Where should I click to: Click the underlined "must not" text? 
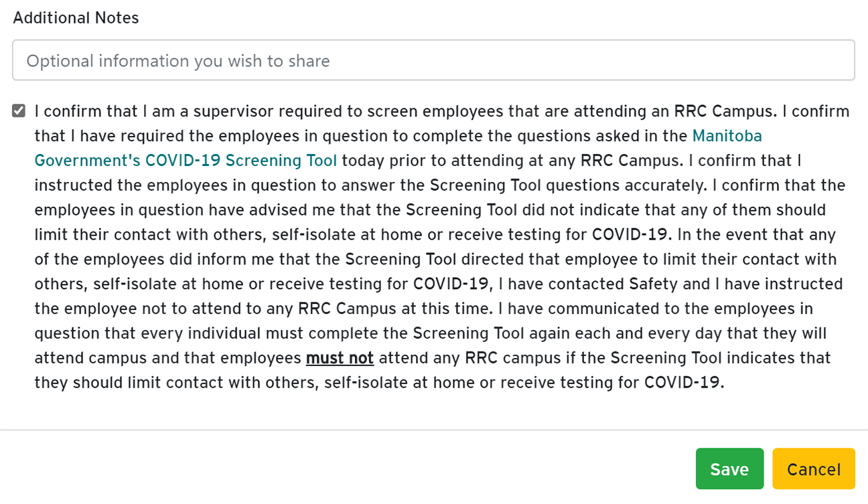[340, 358]
